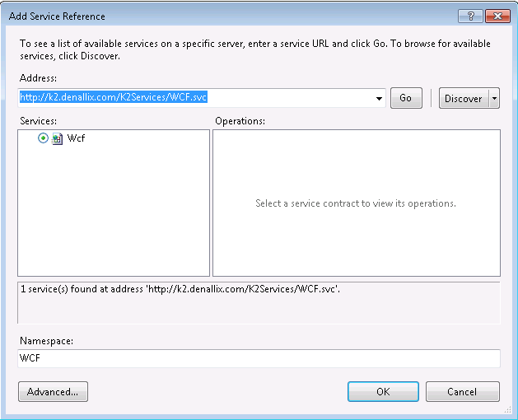Screen dimensions: 518x420
Task: Select the Wcf item in Services tree
Action: [x=76, y=138]
